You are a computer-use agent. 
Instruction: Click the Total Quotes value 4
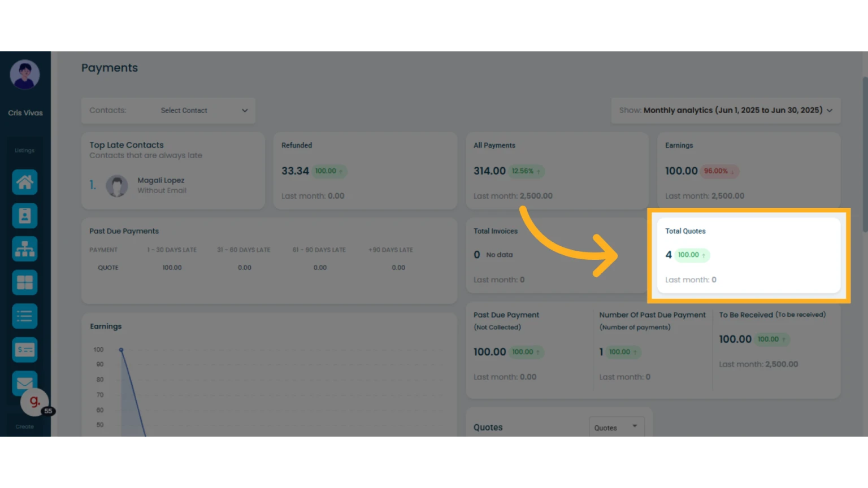[x=669, y=255]
